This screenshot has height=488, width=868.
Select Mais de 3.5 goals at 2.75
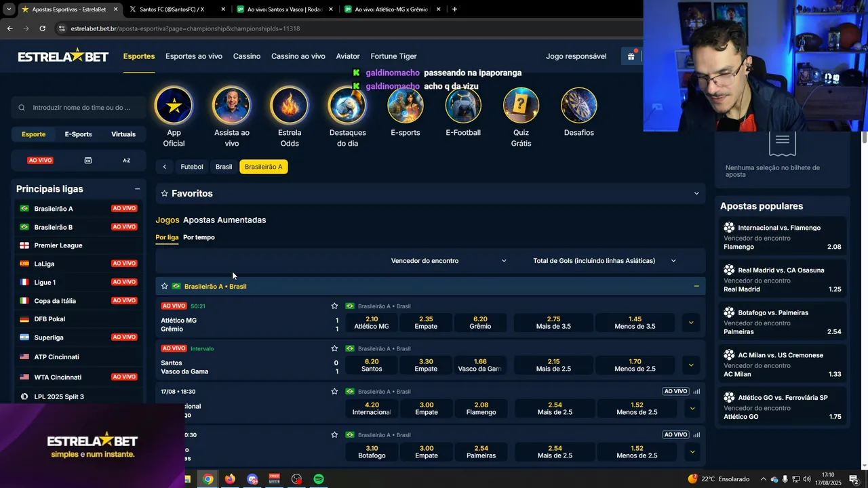pyautogui.click(x=553, y=323)
